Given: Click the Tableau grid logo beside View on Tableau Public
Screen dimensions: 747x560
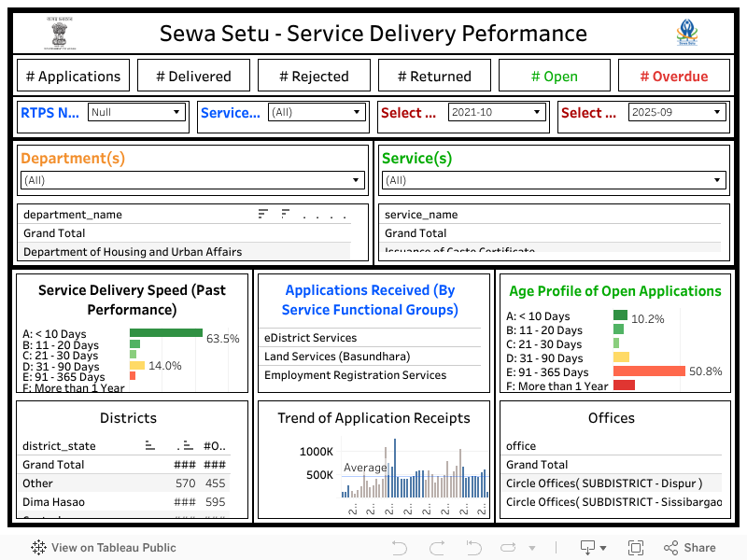Looking at the screenshot, I should click(x=37, y=547).
